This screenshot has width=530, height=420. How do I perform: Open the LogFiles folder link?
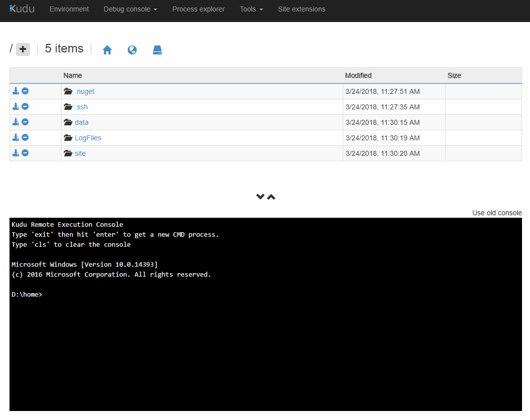click(88, 138)
